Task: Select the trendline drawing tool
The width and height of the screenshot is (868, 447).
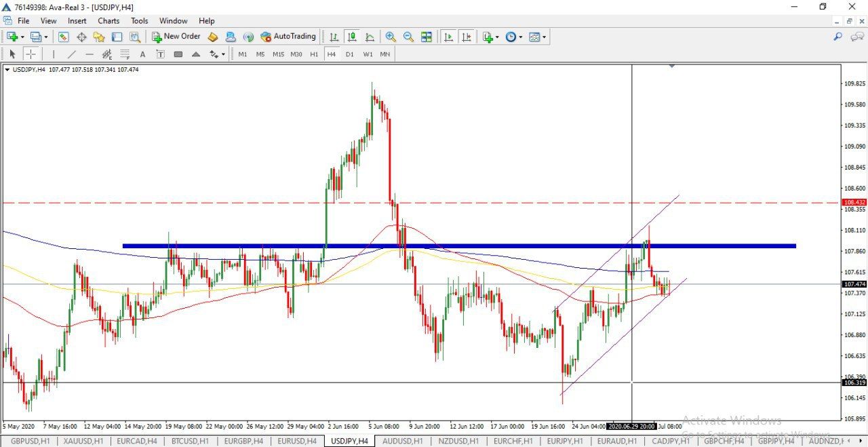Action: [71, 54]
